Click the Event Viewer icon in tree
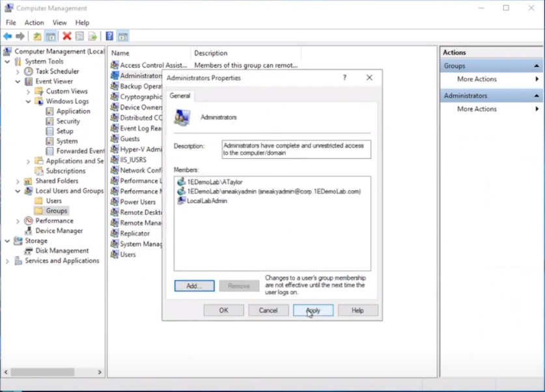The height and width of the screenshot is (392, 545). (x=29, y=81)
